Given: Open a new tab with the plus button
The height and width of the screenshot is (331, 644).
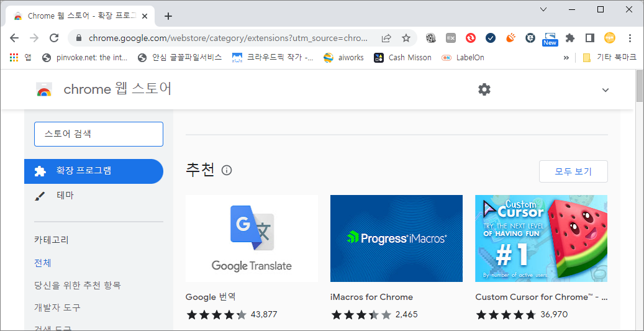Looking at the screenshot, I should pyautogui.click(x=168, y=16).
